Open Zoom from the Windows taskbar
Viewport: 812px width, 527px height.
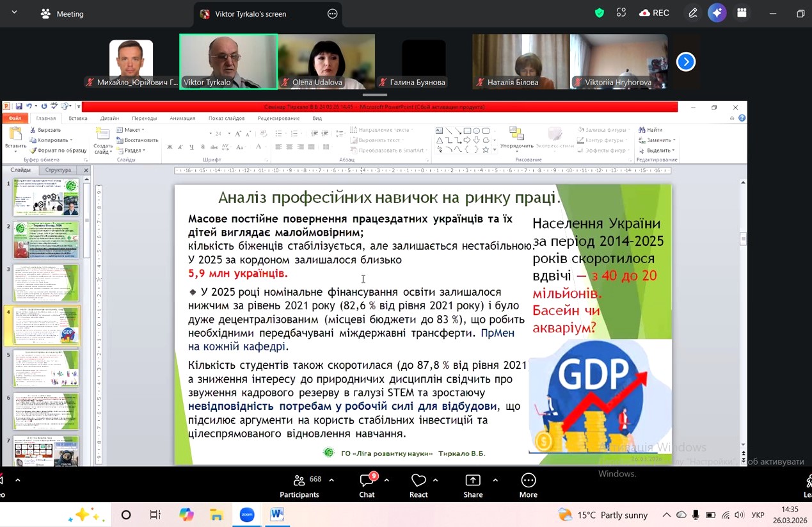(x=247, y=514)
